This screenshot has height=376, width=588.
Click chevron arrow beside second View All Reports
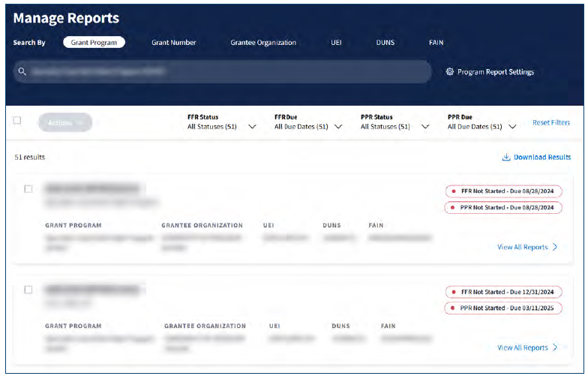(x=555, y=347)
